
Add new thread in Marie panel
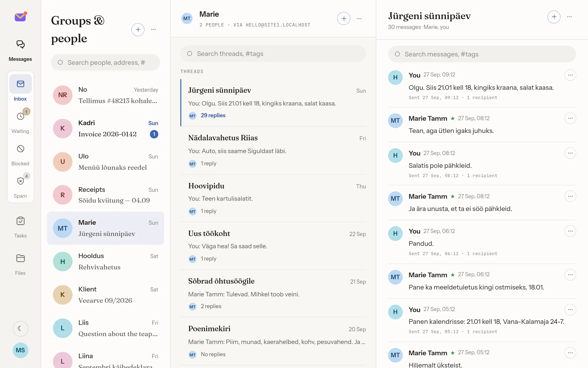pos(344,18)
